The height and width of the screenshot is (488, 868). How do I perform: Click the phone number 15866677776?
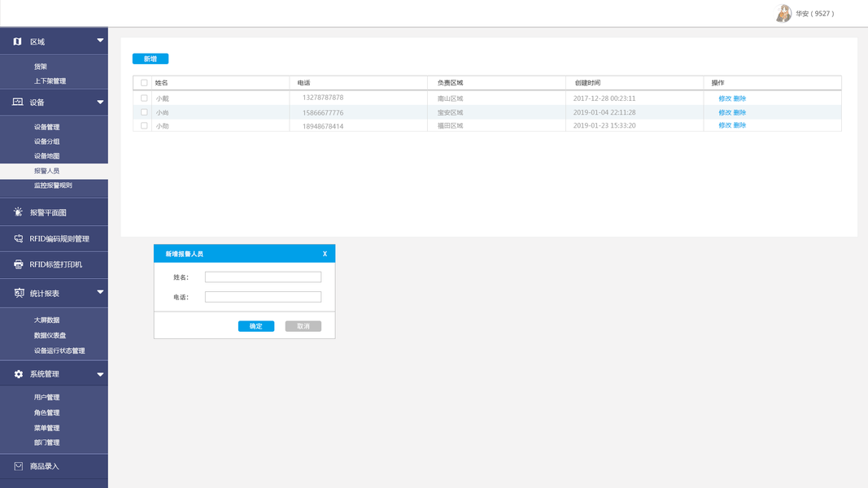pyautogui.click(x=323, y=113)
